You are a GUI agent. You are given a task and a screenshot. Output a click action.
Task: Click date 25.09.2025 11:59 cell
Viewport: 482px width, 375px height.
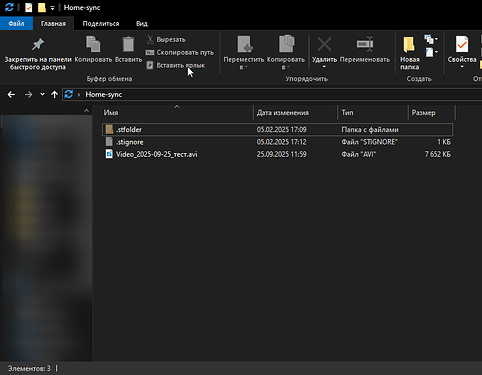[282, 154]
